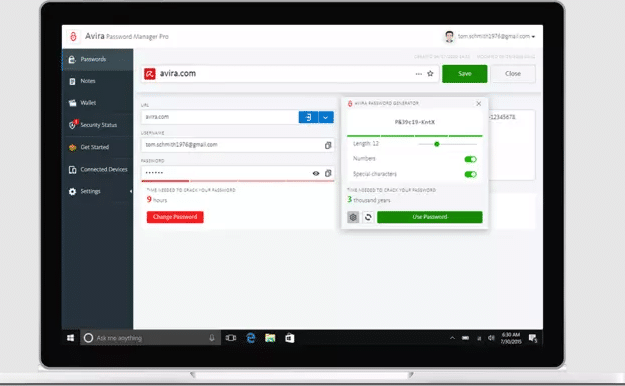Click the green Save button
The height and width of the screenshot is (386, 625).
[x=464, y=74]
